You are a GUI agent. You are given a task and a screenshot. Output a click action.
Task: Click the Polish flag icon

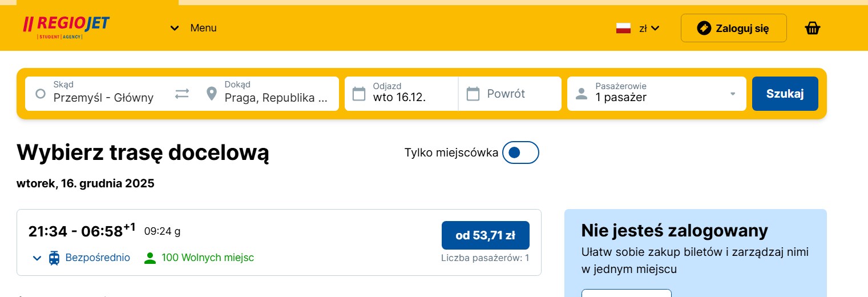tap(623, 28)
